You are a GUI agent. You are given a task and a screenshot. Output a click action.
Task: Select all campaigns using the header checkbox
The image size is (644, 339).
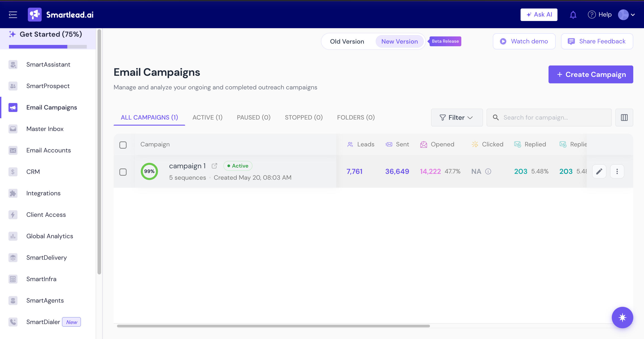point(123,145)
